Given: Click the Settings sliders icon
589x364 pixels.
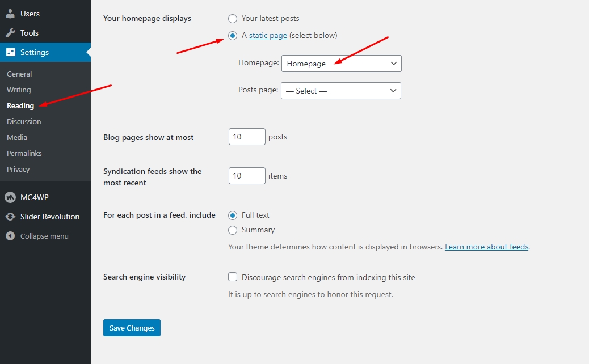Looking at the screenshot, I should [10, 52].
